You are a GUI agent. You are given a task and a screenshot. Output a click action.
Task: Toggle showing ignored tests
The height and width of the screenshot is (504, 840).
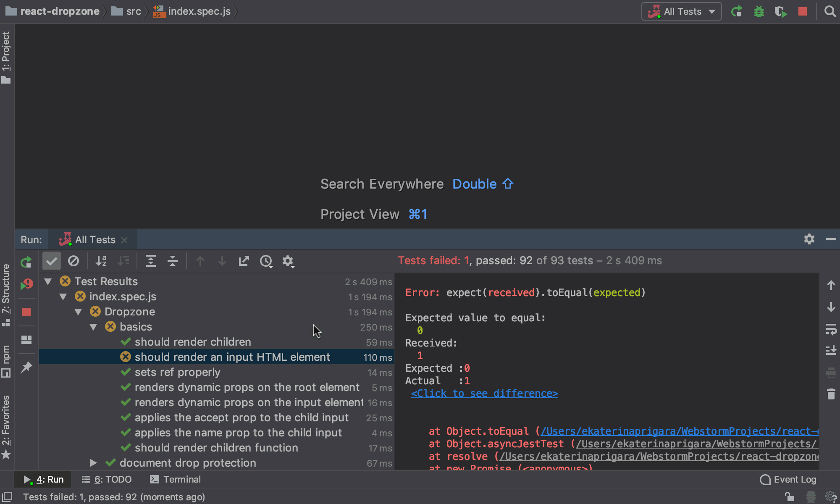click(x=74, y=261)
